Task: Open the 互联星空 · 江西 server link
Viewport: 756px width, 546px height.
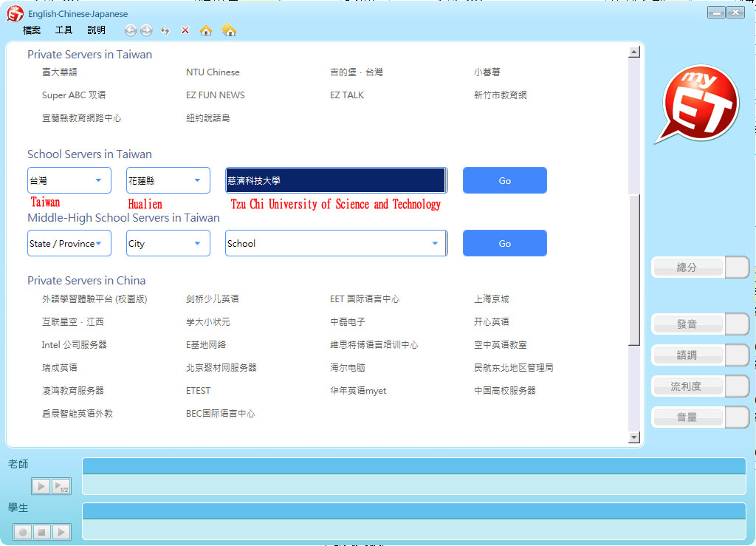Action: (x=73, y=321)
